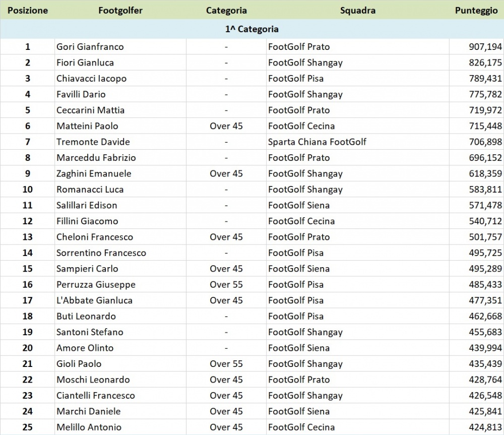Click position number 25

[28, 427]
